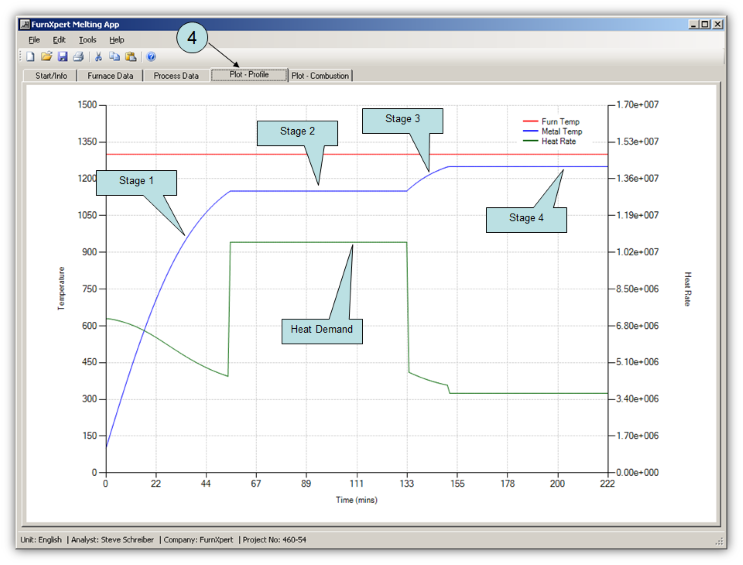
Task: Click the Time (mins) axis label
Action: coord(356,500)
